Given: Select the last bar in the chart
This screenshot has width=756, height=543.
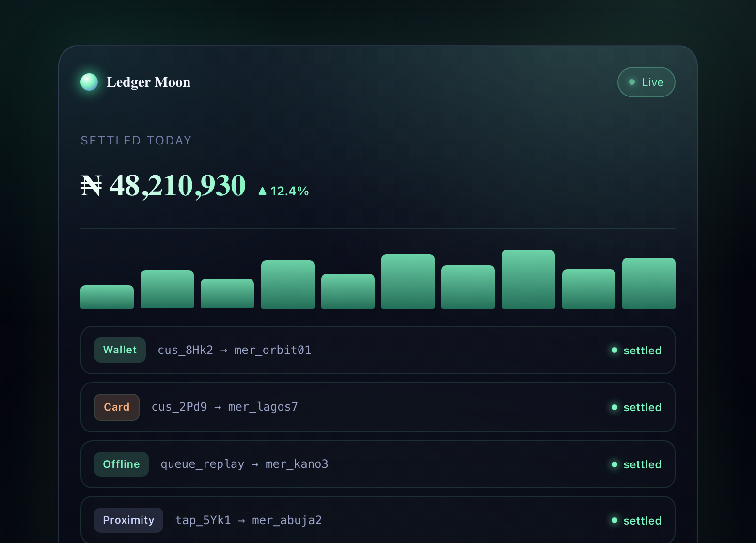Looking at the screenshot, I should click(649, 283).
